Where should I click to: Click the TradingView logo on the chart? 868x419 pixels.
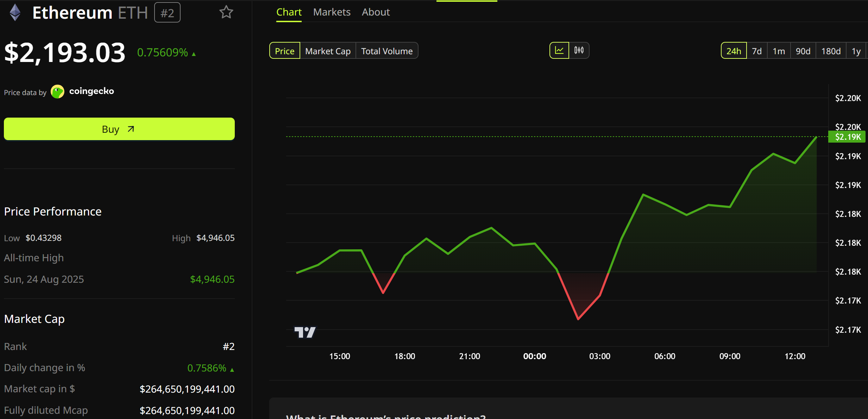305,332
